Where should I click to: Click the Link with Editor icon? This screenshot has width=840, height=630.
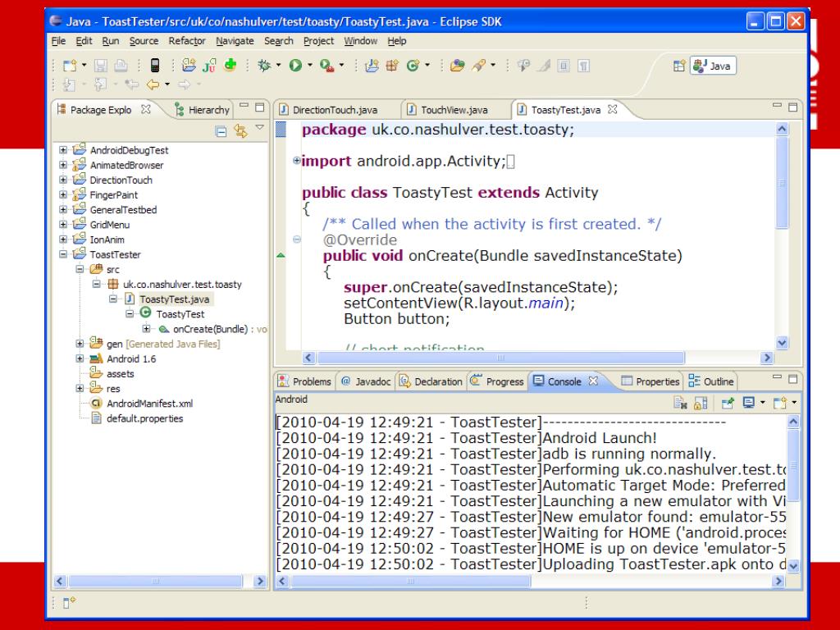[x=240, y=130]
